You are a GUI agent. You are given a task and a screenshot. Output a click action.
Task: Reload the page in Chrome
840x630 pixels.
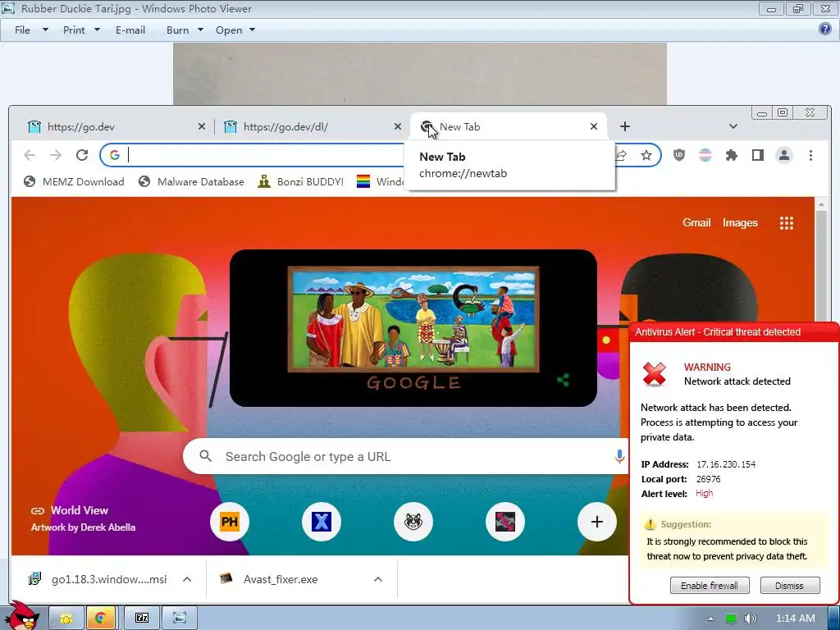82,155
